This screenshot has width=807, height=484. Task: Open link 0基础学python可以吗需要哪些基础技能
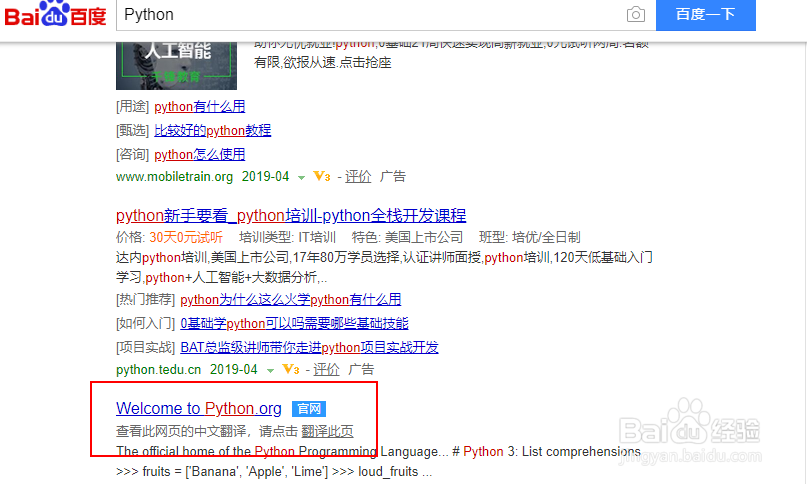[294, 323]
